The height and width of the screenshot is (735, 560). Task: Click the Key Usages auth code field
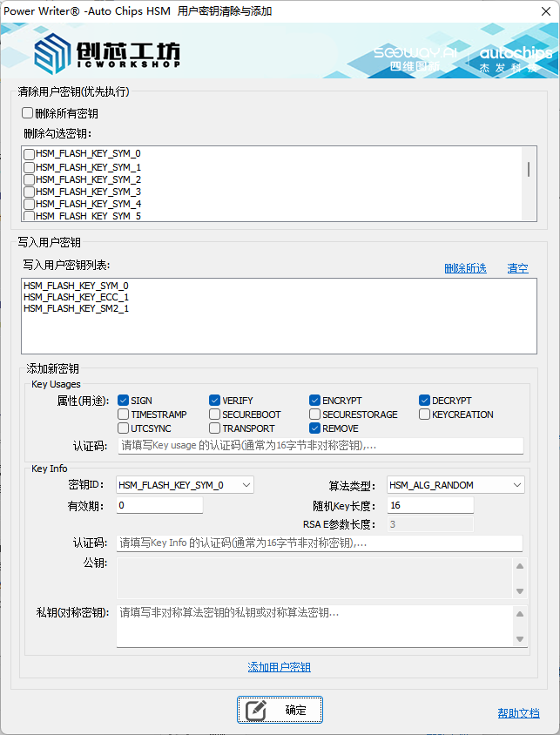(320, 446)
